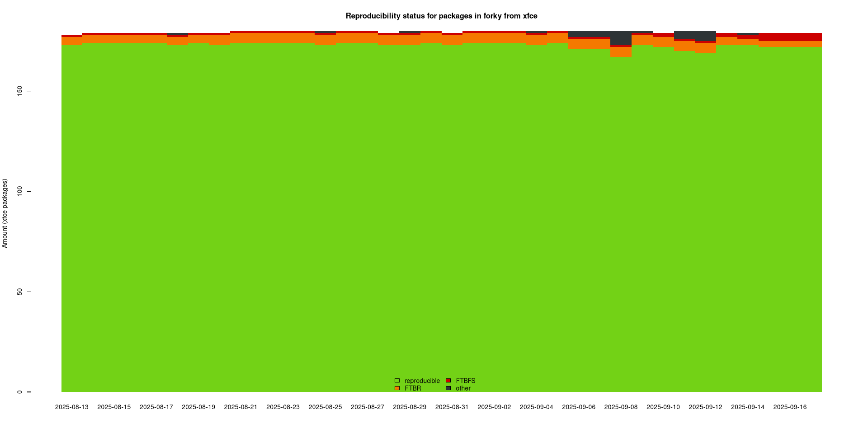Click the date label 2025-08-21

coord(241,407)
